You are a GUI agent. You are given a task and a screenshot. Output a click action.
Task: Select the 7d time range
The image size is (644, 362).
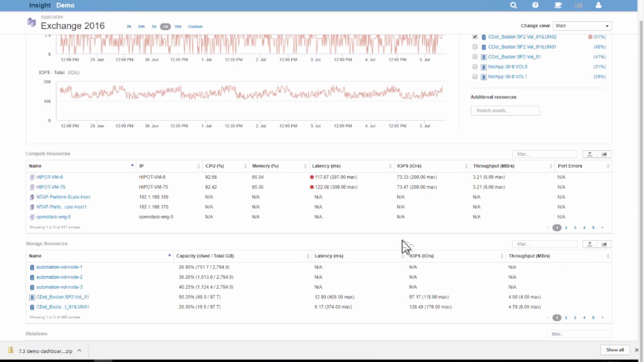pos(166,27)
